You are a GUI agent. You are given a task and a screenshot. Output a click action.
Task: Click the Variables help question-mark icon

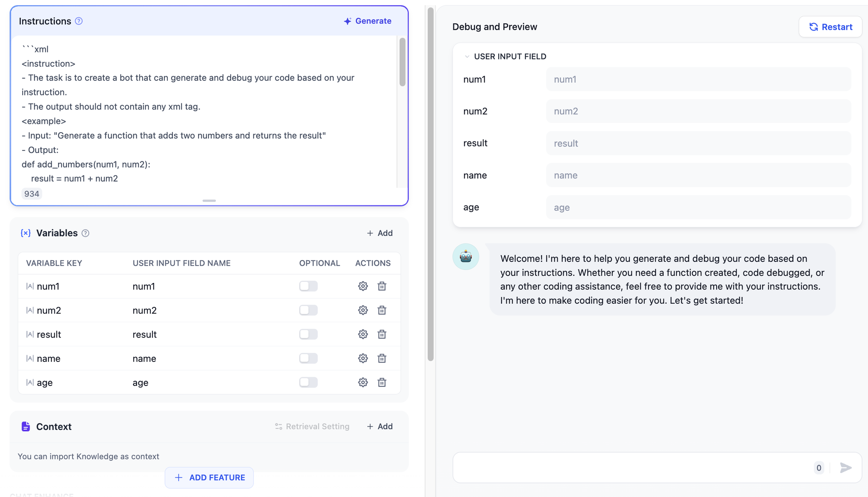pos(86,233)
